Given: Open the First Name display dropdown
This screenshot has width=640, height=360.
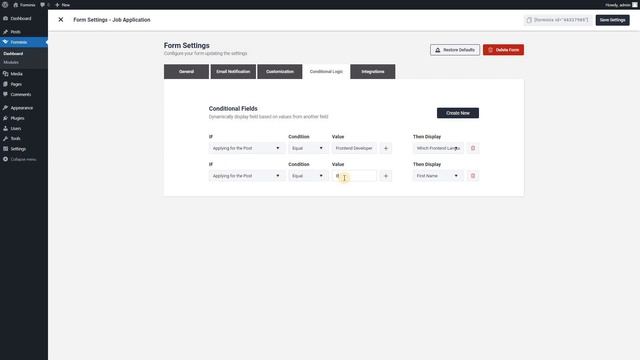Looking at the screenshot, I should 438,176.
